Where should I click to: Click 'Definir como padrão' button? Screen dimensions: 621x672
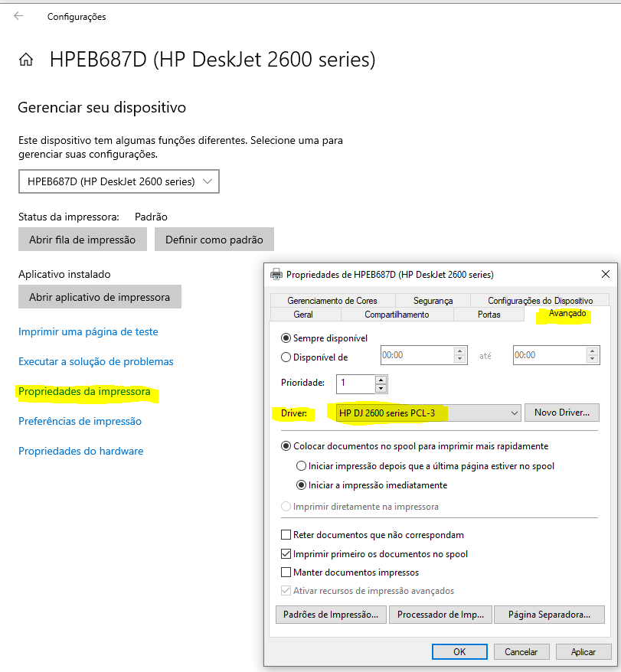[214, 239]
